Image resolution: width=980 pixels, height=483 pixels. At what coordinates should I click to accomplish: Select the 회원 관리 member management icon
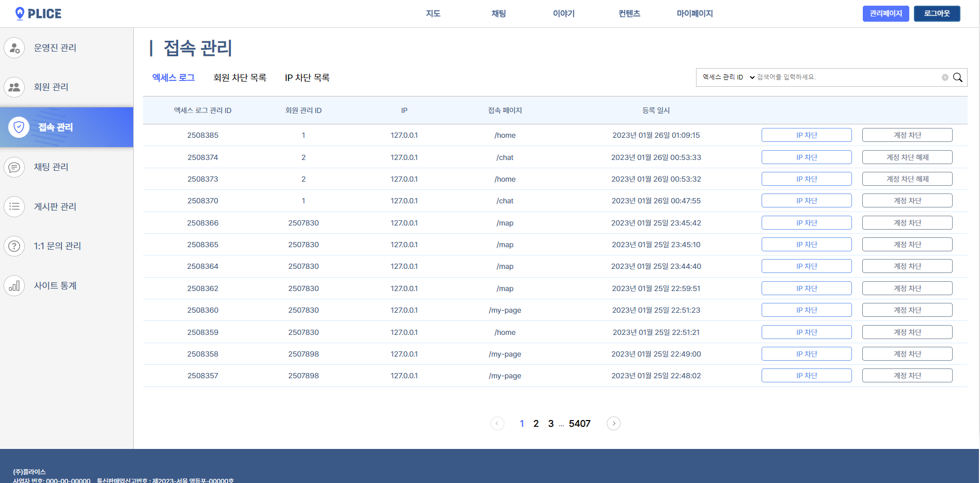click(x=14, y=87)
